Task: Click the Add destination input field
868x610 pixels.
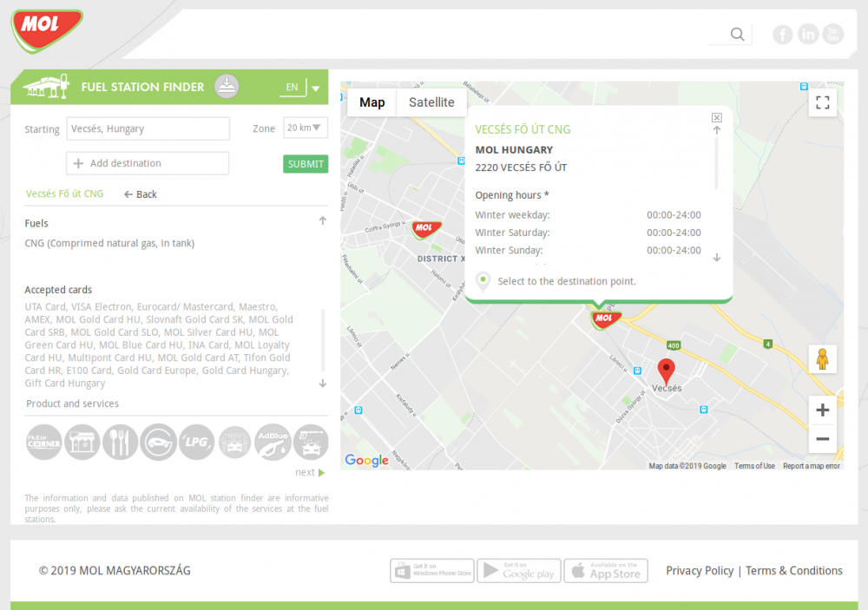Action: point(148,163)
